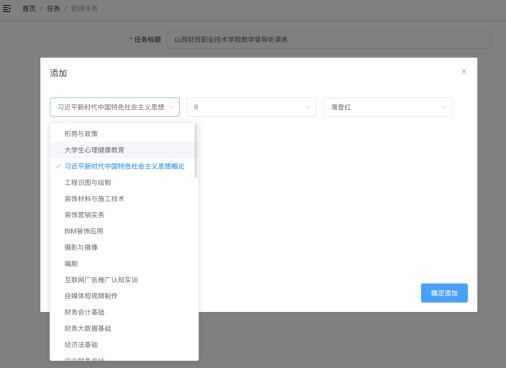506x368 pixels.
Task: Click the dropdown list scrollbar thumb
Action: pyautogui.click(x=196, y=151)
